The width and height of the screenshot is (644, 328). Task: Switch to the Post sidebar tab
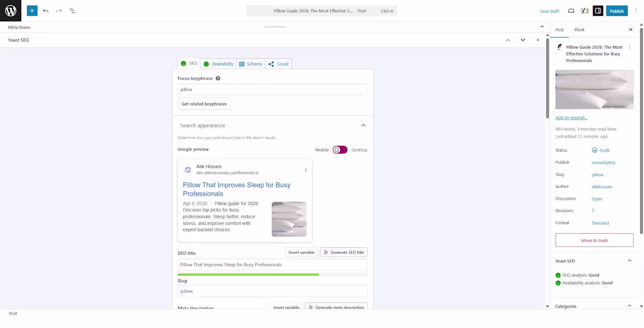(x=559, y=30)
